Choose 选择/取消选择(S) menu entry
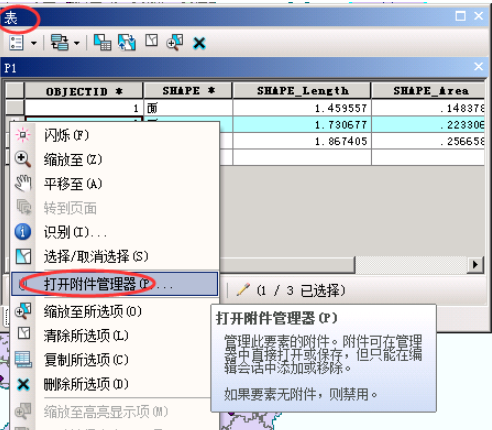Viewport: 492px width, 430px height. [x=115, y=256]
